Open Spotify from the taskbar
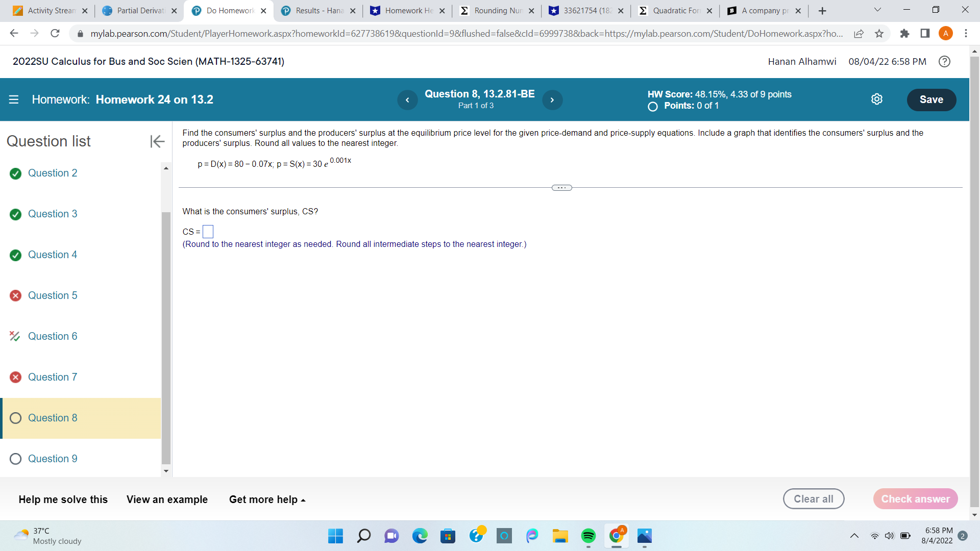The width and height of the screenshot is (980, 551). [588, 536]
